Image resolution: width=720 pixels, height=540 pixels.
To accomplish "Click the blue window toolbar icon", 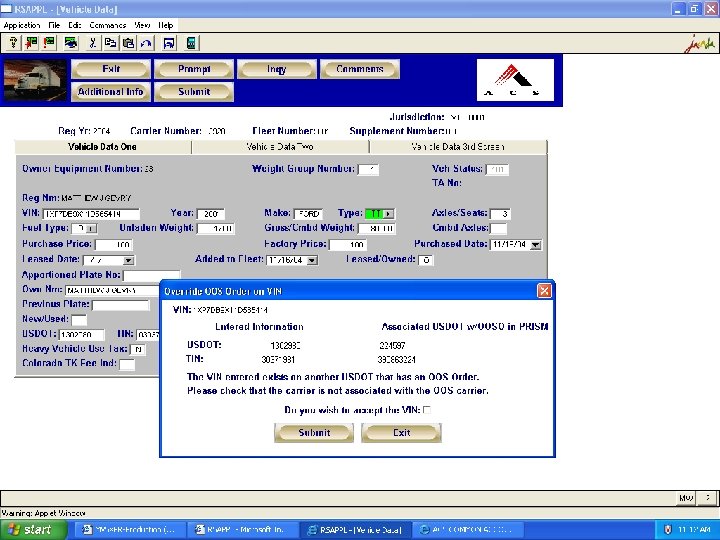I will (x=169, y=43).
